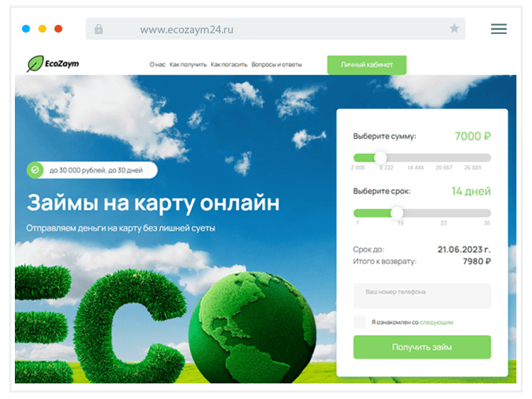Open the 'О нас' menu item
The height and width of the screenshot is (399, 532).
coord(157,64)
